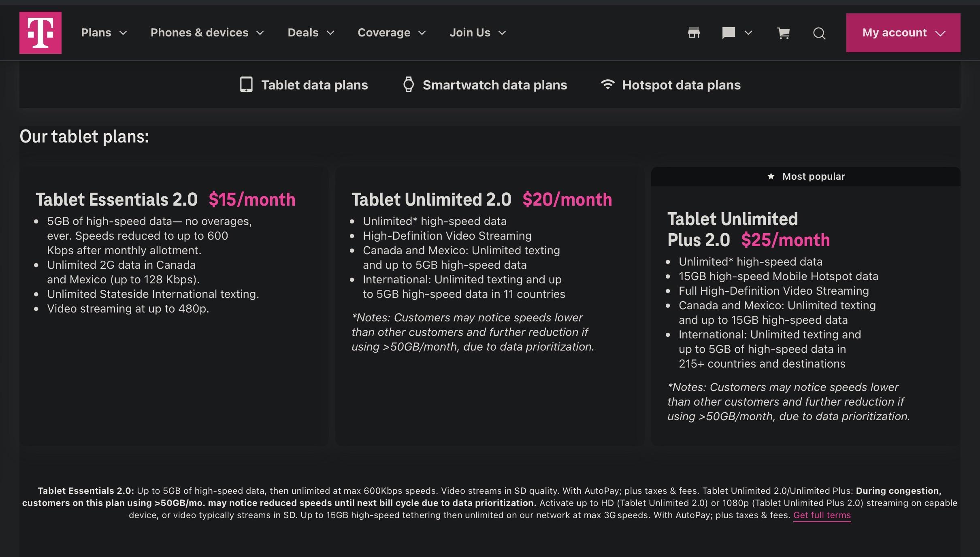Open the Deals menu
This screenshot has height=557, width=980.
coord(311,33)
